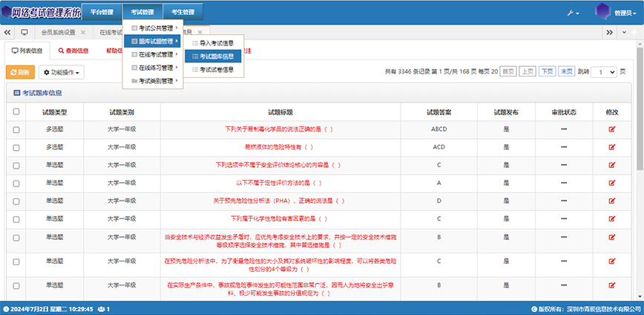This screenshot has width=644, height=315.
Task: Expand the 在线考试管理 submenu
Action: click(152, 54)
